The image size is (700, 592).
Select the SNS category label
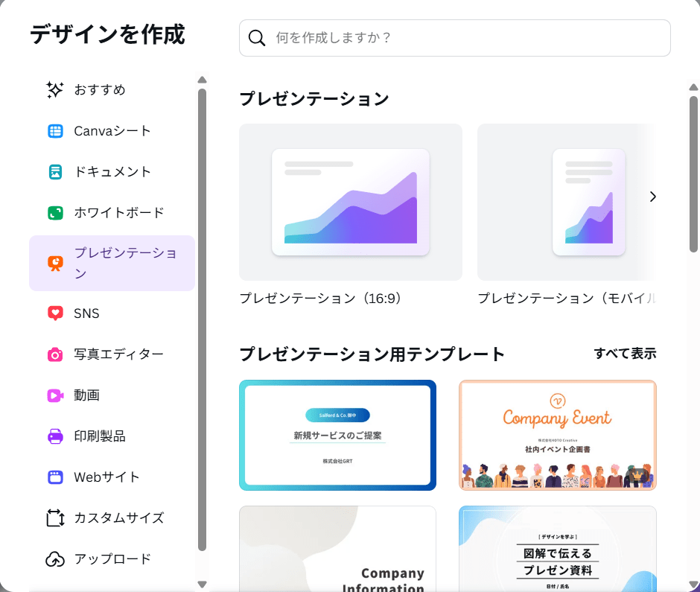tap(86, 313)
